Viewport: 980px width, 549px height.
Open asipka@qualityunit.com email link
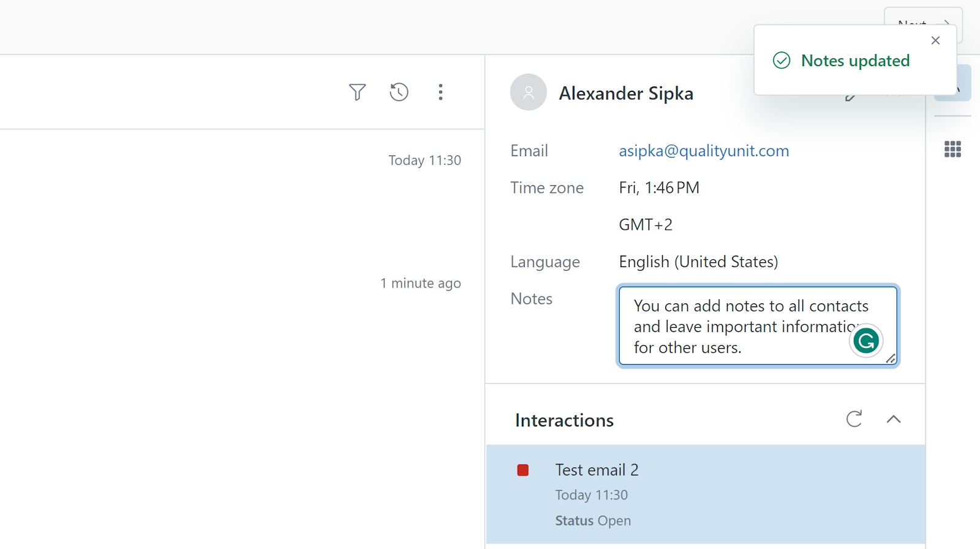click(704, 151)
